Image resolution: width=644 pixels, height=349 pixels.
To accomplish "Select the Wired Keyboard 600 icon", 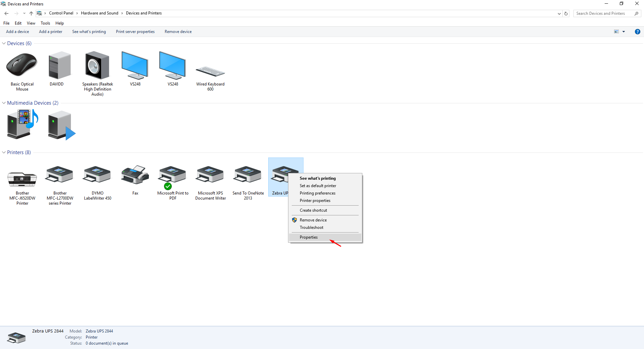I will (210, 71).
